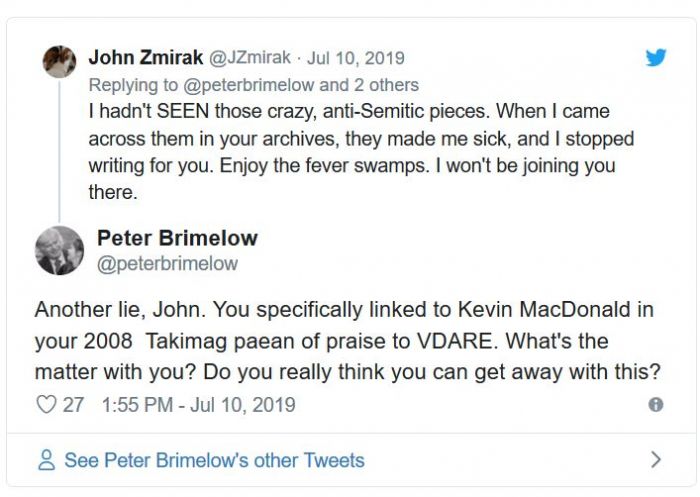700x497 pixels.
Task: Click the 27 likes count
Action: coord(73,405)
